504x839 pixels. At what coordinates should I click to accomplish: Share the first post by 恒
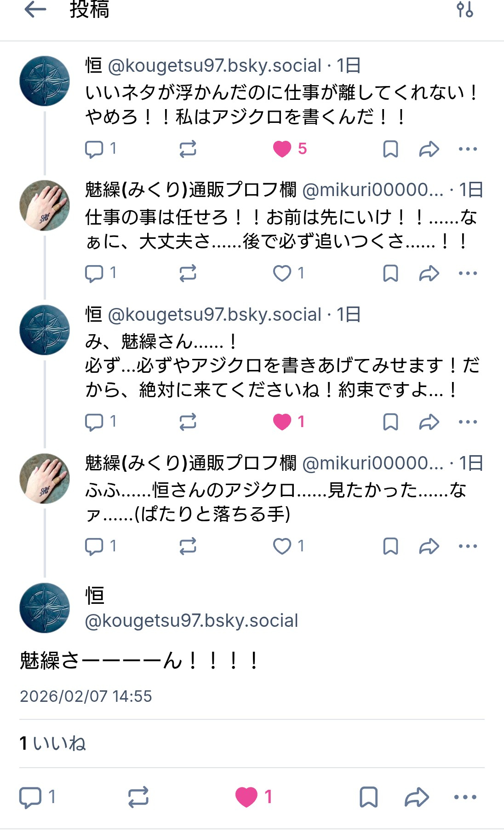tap(429, 149)
